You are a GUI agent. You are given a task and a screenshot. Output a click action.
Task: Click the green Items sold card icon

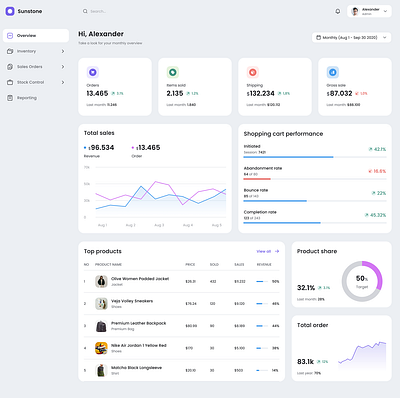173,72
